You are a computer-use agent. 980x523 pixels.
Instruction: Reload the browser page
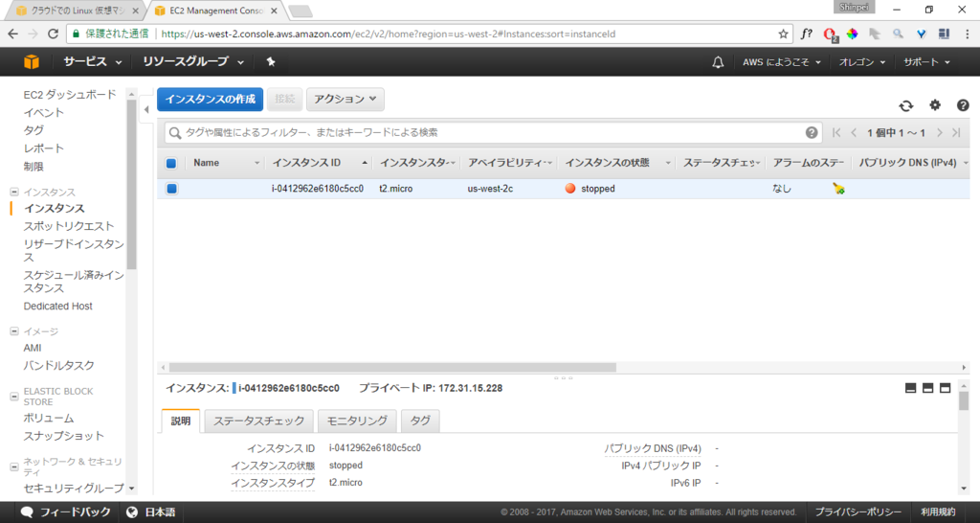(54, 34)
